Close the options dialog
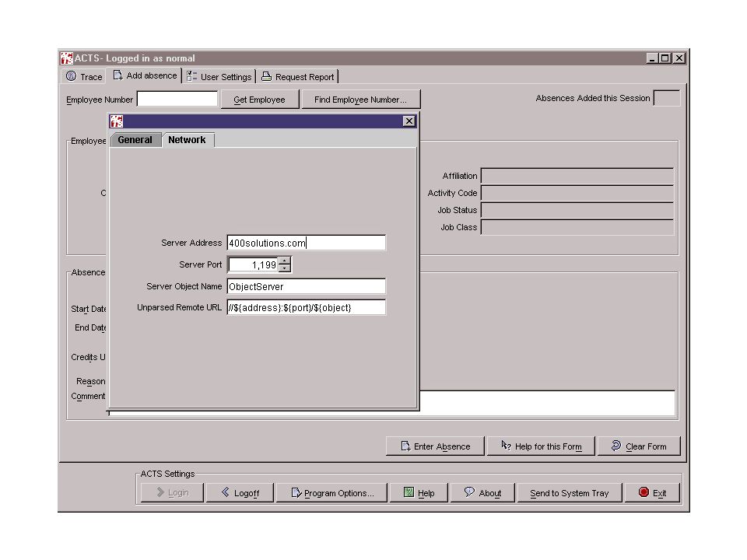This screenshot has width=747, height=560. click(x=409, y=121)
